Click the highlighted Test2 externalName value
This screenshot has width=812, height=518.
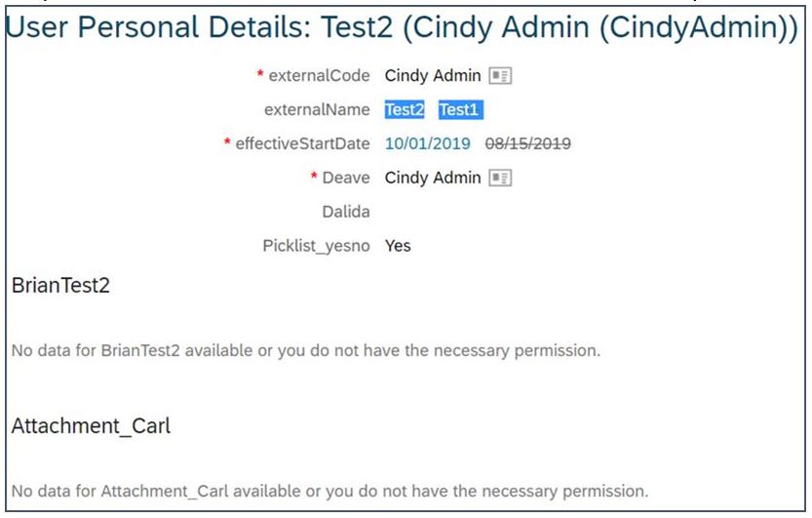click(x=405, y=110)
